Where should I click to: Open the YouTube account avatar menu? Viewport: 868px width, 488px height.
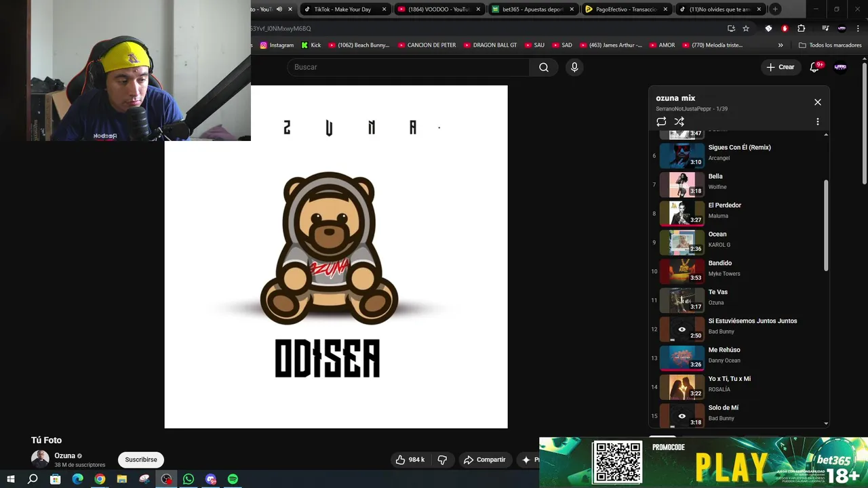click(840, 67)
